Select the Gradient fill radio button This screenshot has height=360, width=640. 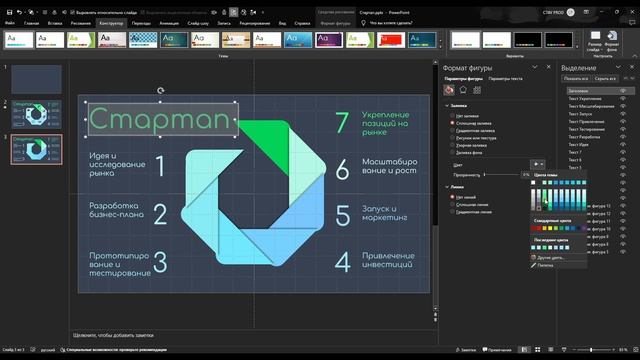point(452,131)
